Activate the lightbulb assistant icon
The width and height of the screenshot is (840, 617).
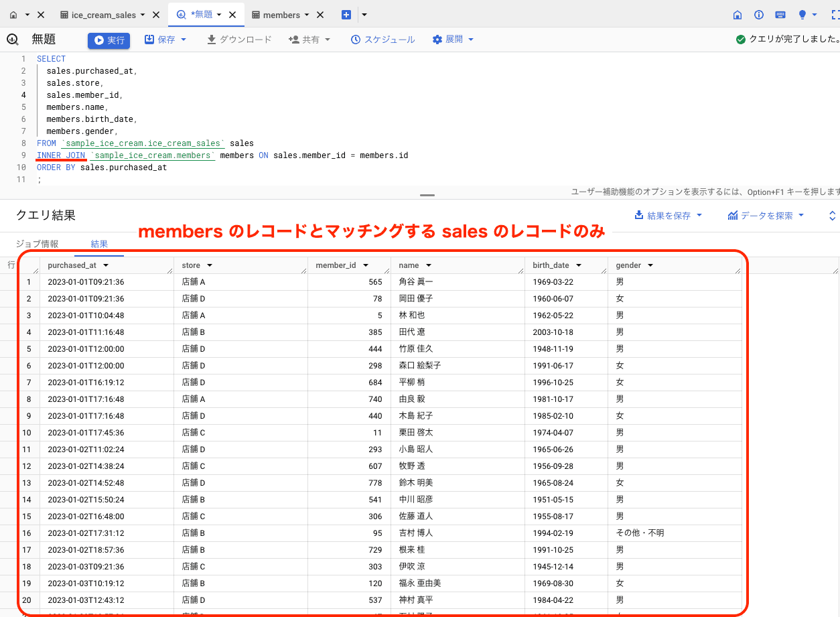click(x=801, y=14)
